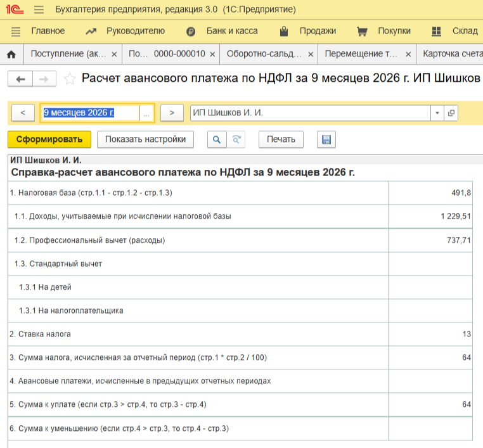This screenshot has height=448, width=483.
Task: Close the Оборотно-сальдовая tab
Action: [x=311, y=54]
